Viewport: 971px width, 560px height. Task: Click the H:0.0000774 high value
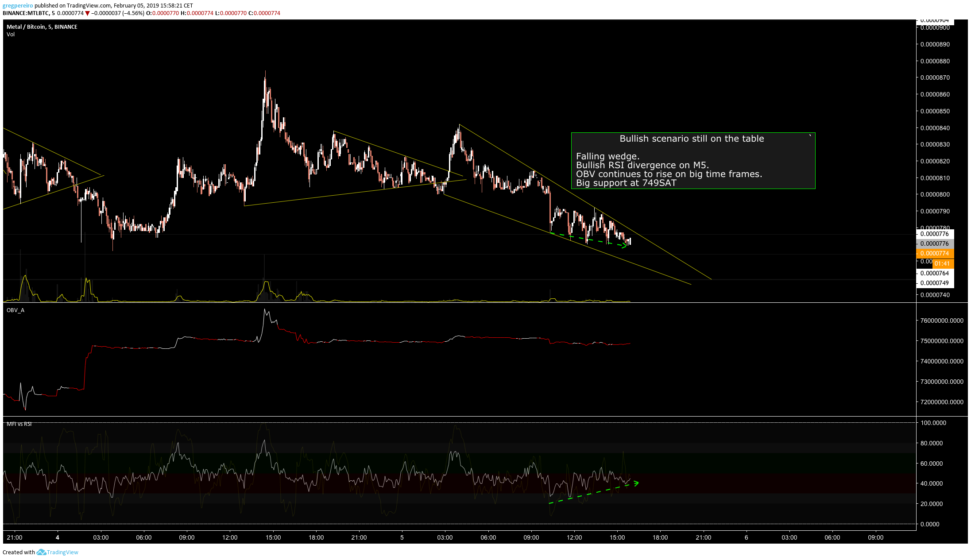click(197, 13)
